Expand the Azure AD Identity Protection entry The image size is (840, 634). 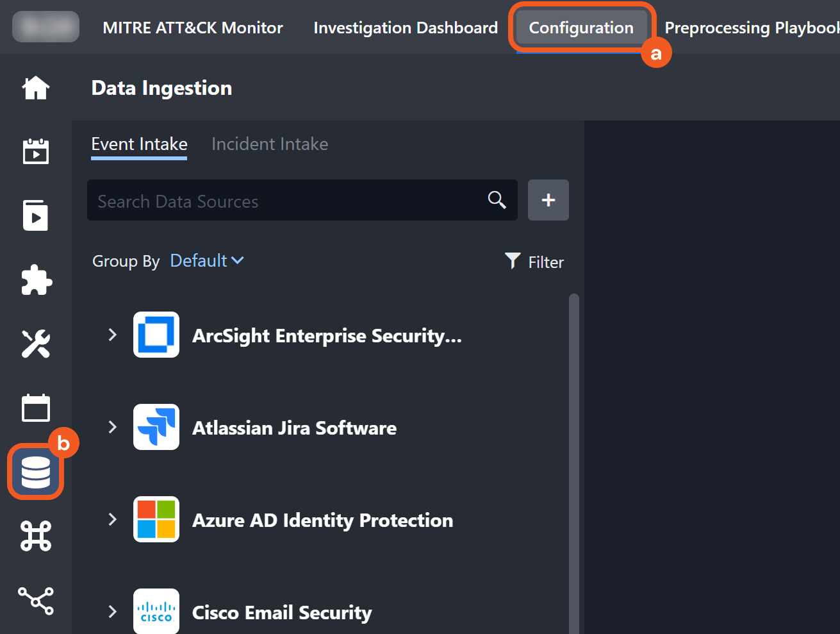coord(113,519)
